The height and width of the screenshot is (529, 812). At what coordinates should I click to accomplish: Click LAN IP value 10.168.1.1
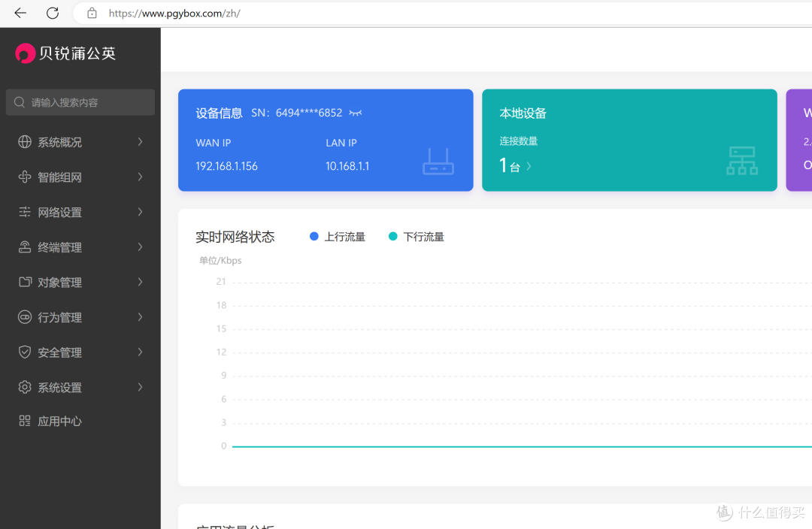(347, 166)
